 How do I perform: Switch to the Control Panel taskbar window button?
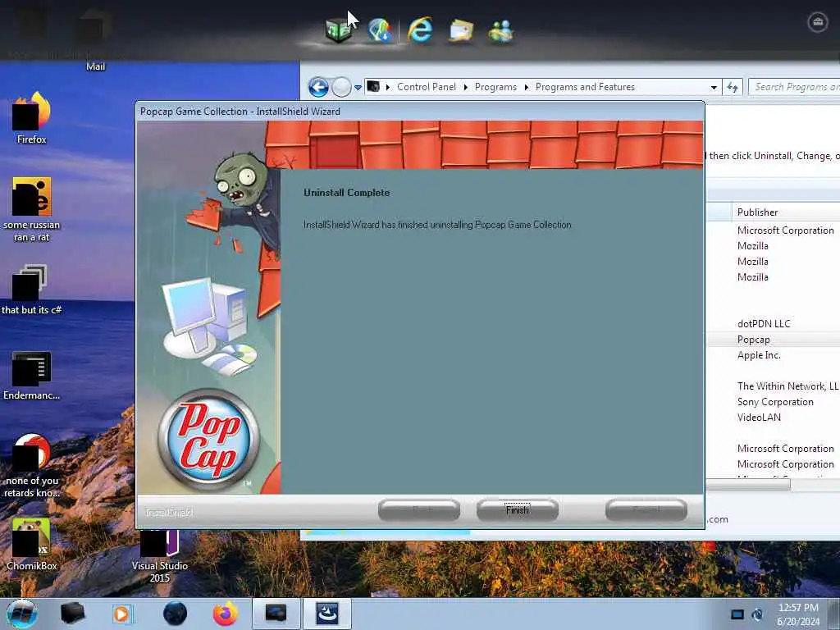click(276, 614)
